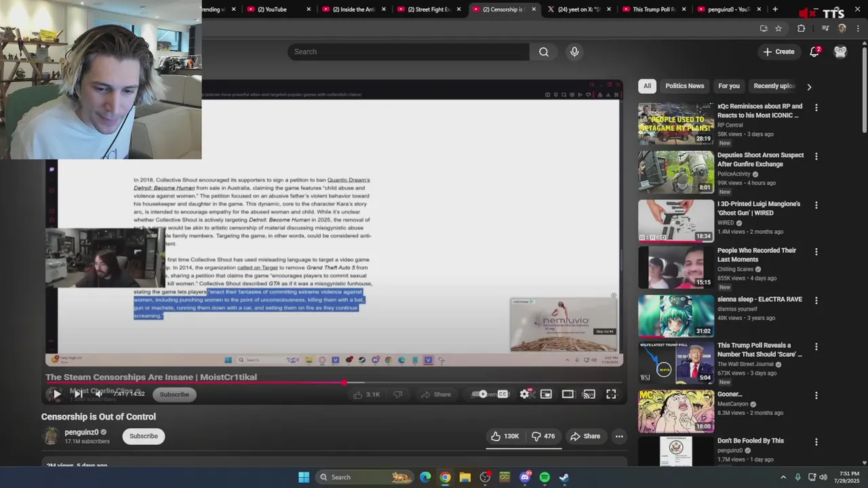Viewport: 868px width, 488px height.
Task: Open the penguinz0 channel avatar
Action: click(51, 436)
